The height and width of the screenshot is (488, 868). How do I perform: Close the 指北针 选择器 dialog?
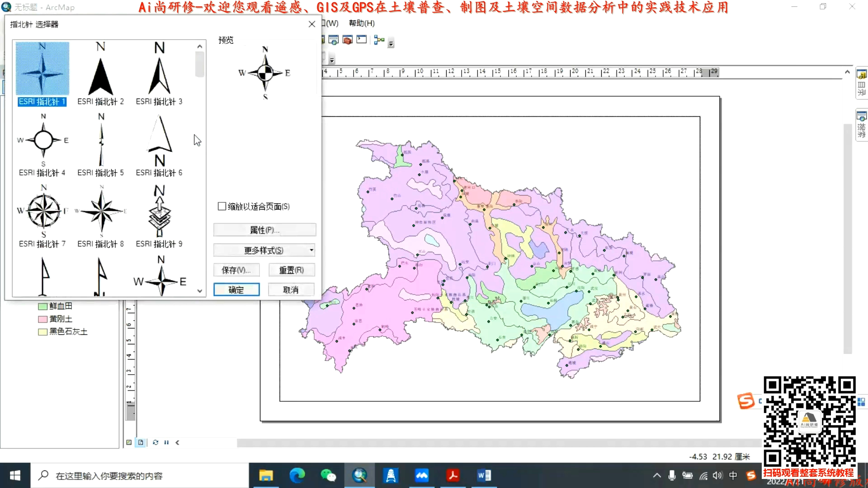coord(312,24)
